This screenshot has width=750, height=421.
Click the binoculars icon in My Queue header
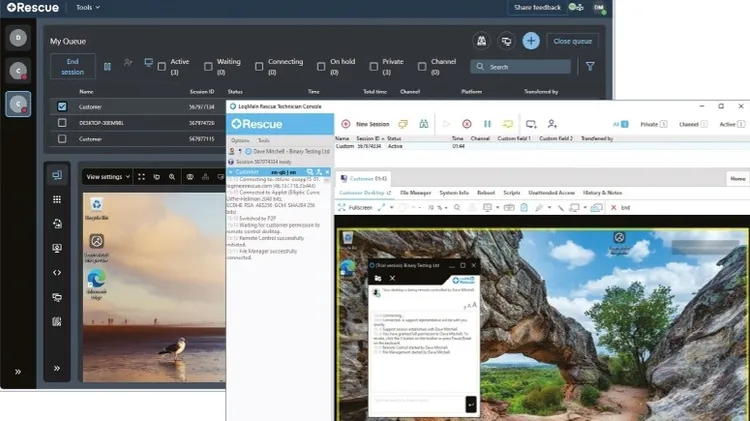(x=481, y=41)
